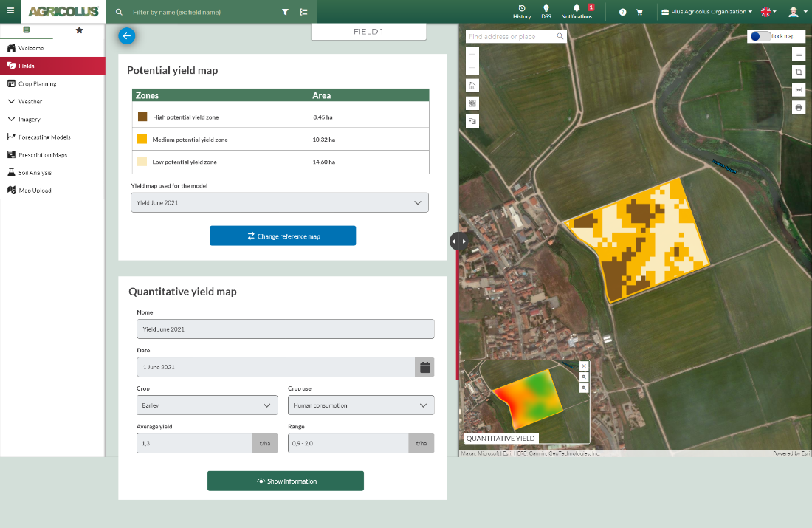The height and width of the screenshot is (528, 812).
Task: Click the Change reference map button
Action: pyautogui.click(x=283, y=236)
